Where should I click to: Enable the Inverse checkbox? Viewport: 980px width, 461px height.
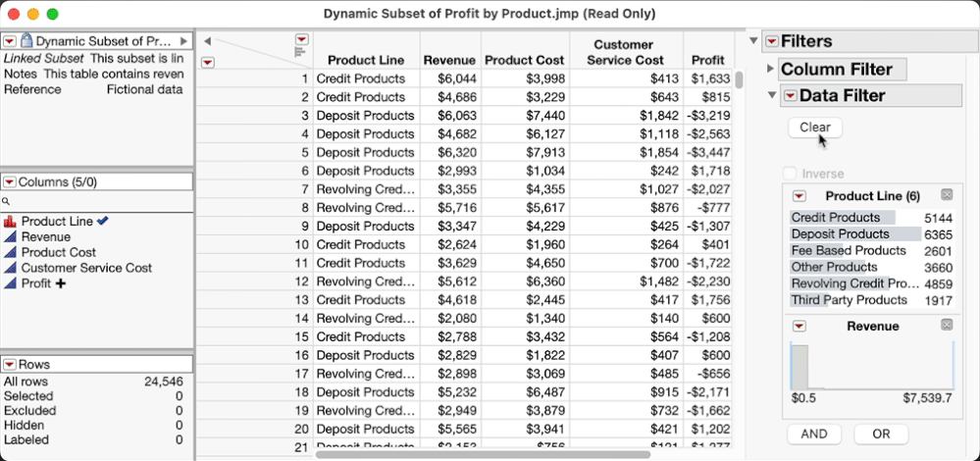[790, 174]
